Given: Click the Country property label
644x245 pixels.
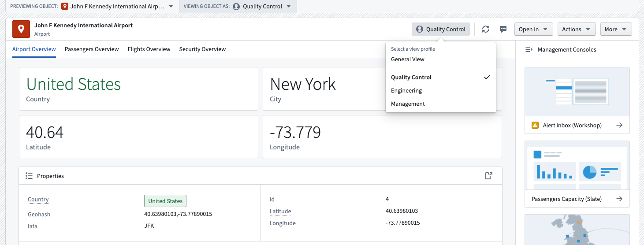Looking at the screenshot, I should [38, 199].
